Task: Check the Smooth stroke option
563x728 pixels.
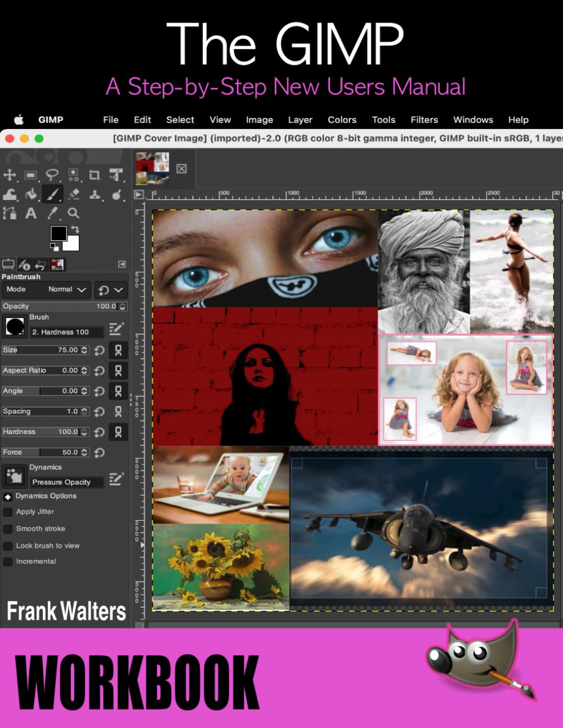Action: [7, 529]
